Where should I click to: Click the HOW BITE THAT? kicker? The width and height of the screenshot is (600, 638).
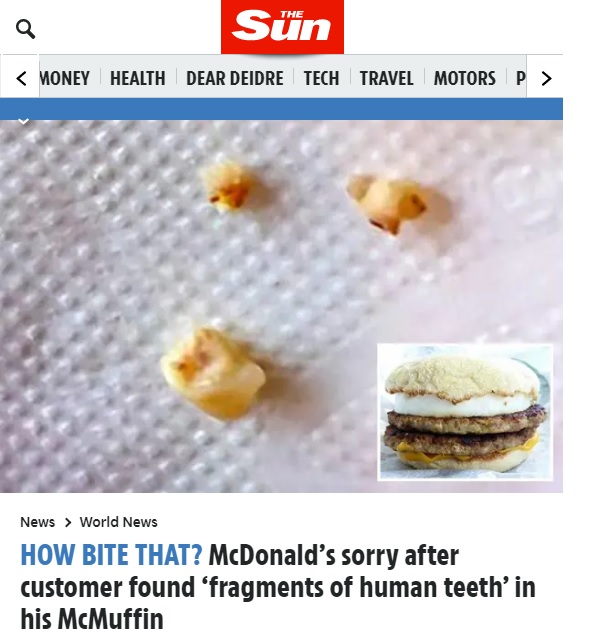pyautogui.click(x=111, y=555)
